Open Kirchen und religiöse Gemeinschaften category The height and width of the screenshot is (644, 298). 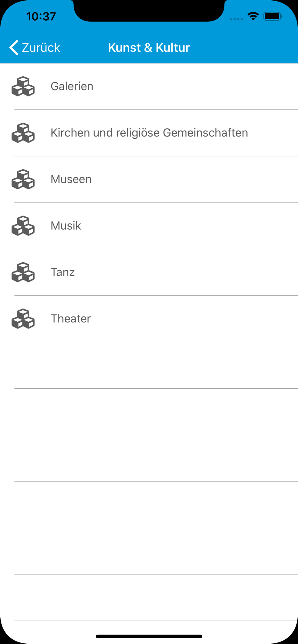pyautogui.click(x=149, y=133)
